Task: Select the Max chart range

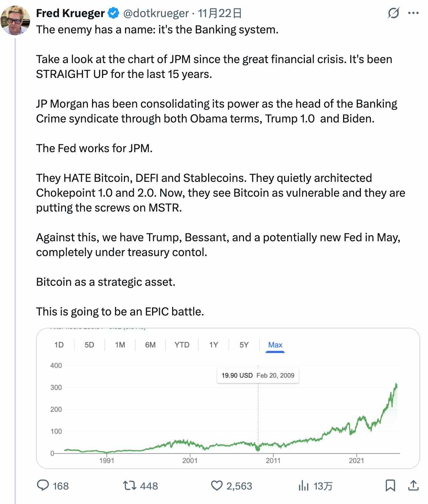Action: [x=275, y=345]
